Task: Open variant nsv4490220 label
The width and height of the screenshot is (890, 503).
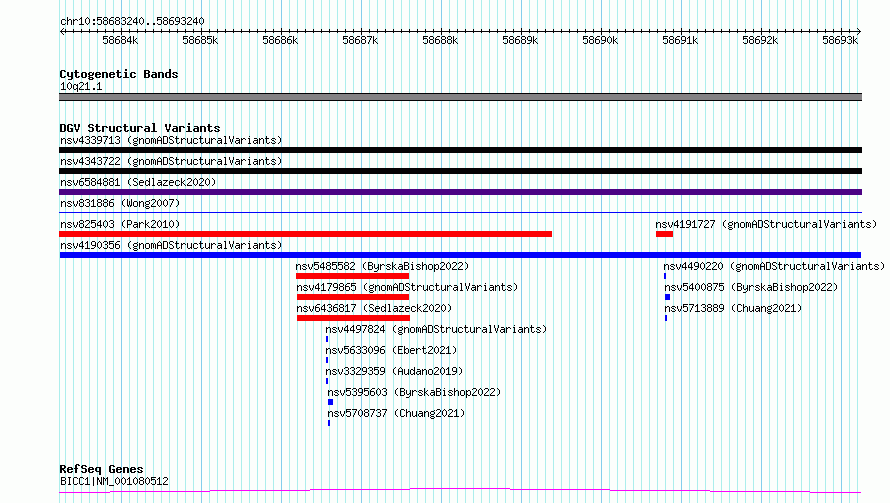Action: coord(774,266)
